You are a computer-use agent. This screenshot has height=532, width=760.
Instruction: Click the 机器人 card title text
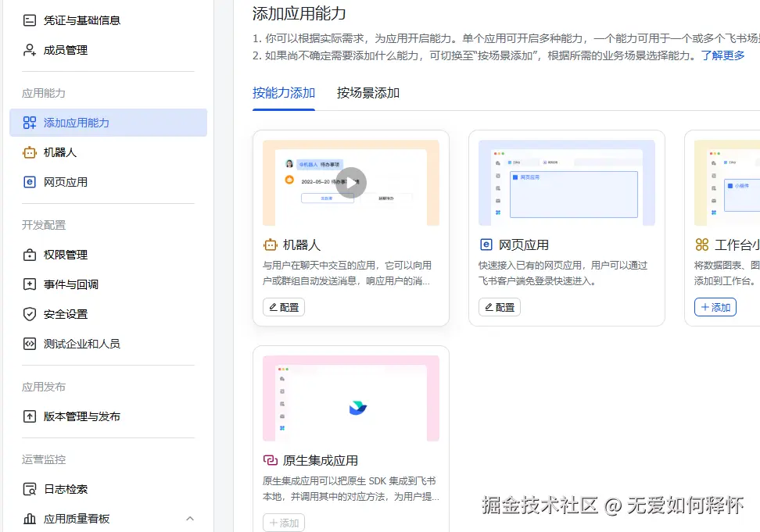[302, 245]
